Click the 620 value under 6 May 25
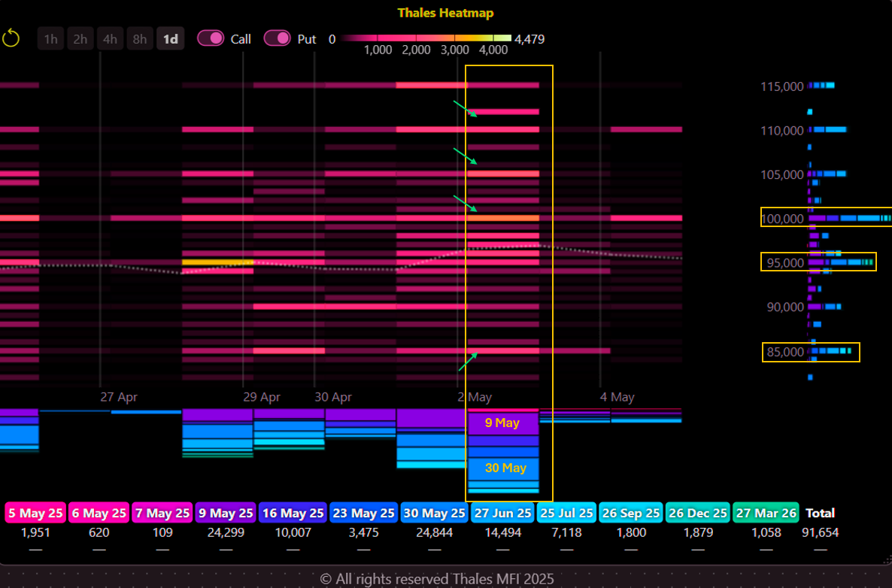Viewport: 892px width, 588px height. tap(99, 533)
